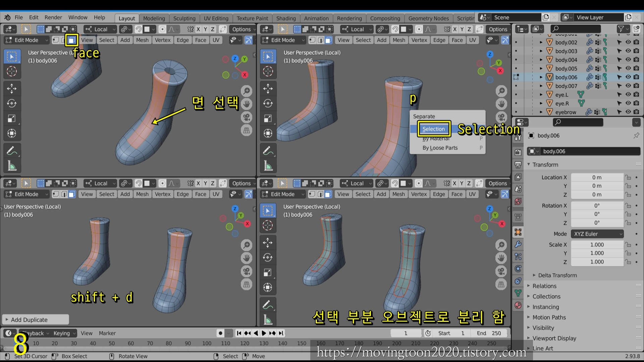Open the XYZ Euler rotation mode dropdown

coord(597,234)
